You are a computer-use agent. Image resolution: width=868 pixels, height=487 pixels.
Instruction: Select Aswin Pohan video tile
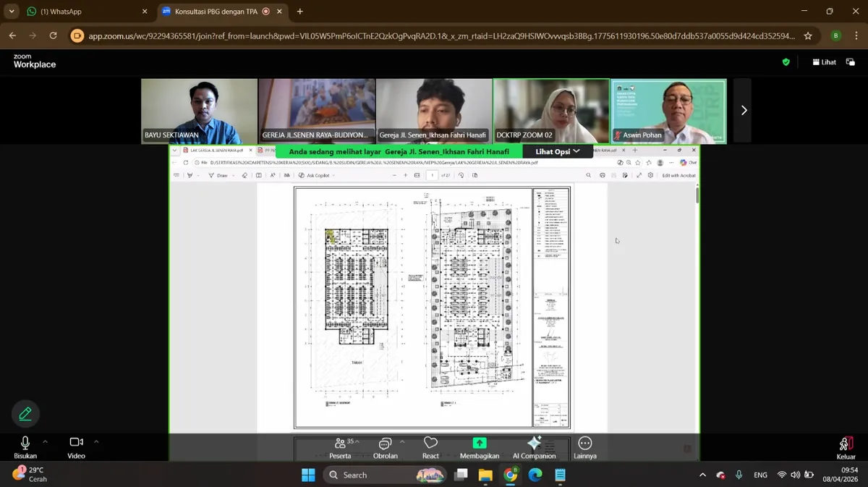(x=668, y=111)
